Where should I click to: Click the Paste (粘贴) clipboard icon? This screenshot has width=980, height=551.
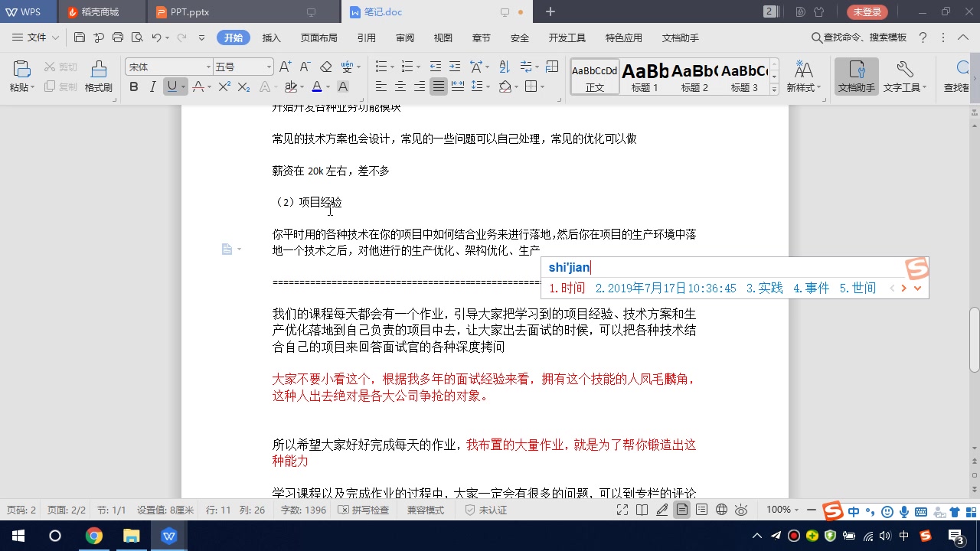pyautogui.click(x=21, y=70)
